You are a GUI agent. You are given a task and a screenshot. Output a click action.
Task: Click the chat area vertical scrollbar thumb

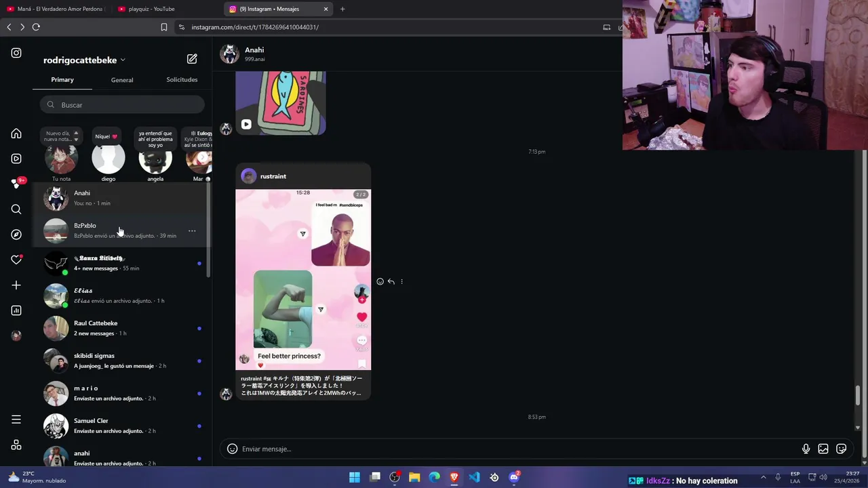[x=858, y=394]
